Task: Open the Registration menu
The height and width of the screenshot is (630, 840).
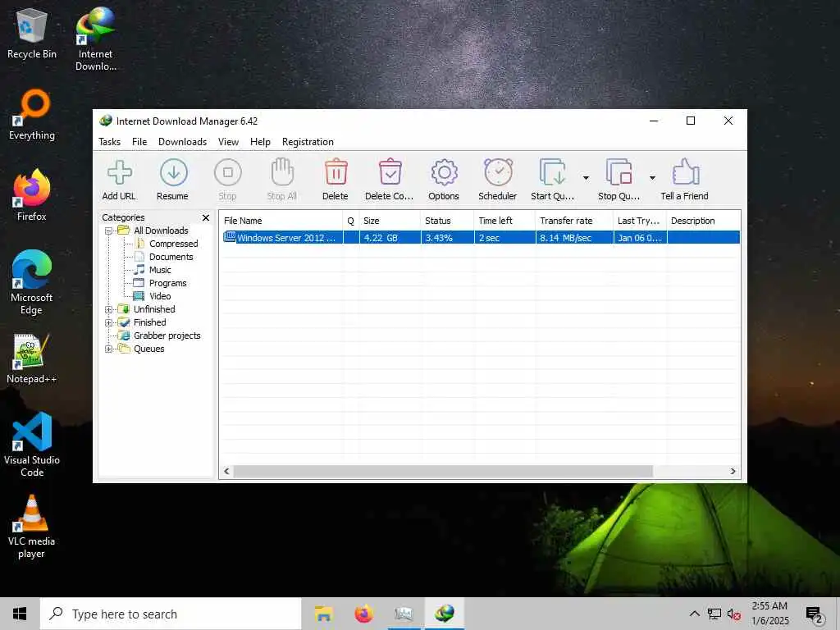Action: point(308,142)
